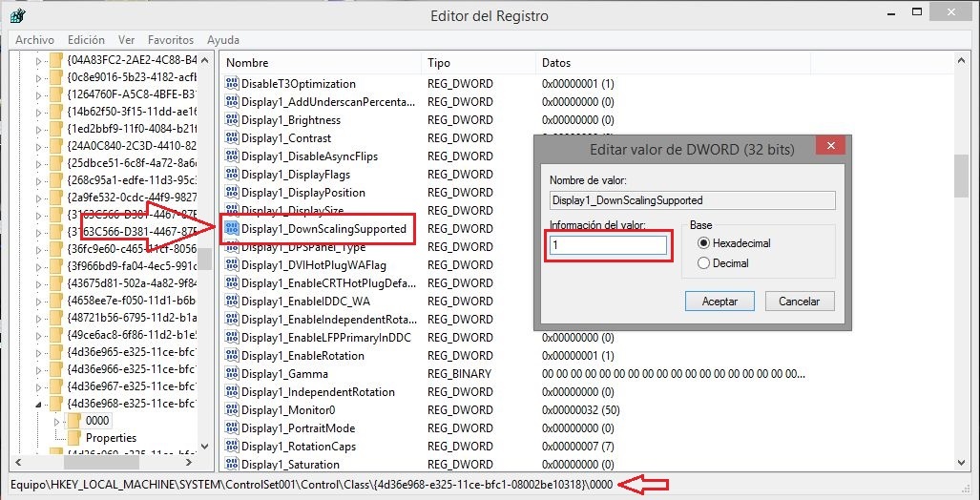The height and width of the screenshot is (500, 980).
Task: Select the Decimal base option
Action: (x=704, y=263)
